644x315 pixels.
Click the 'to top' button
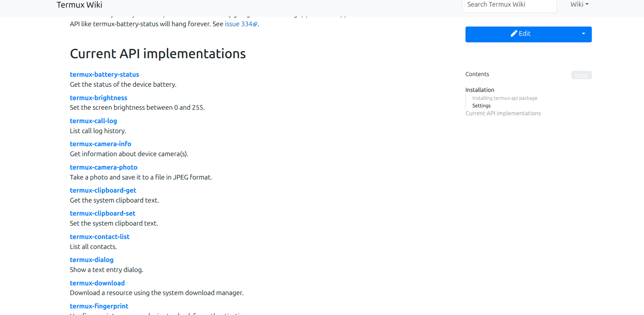[582, 75]
